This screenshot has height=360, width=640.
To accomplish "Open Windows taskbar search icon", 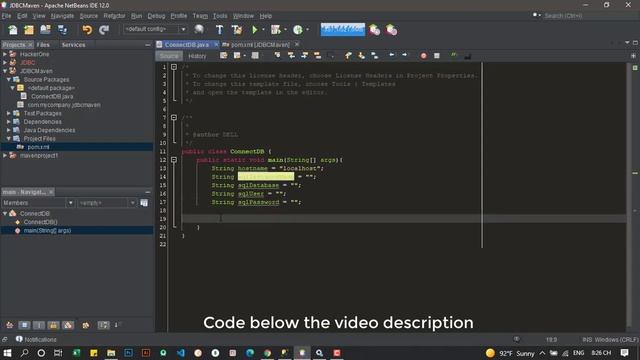I will point(24,353).
